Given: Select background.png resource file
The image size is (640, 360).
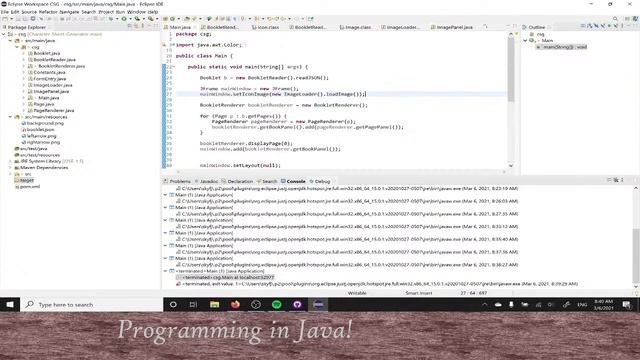Looking at the screenshot, I should pos(45,123).
